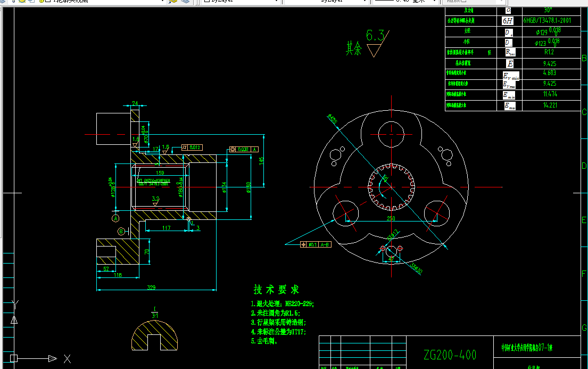This screenshot has height=369, width=588.
Task: Select the fifth technical note line
Action: tap(264, 341)
